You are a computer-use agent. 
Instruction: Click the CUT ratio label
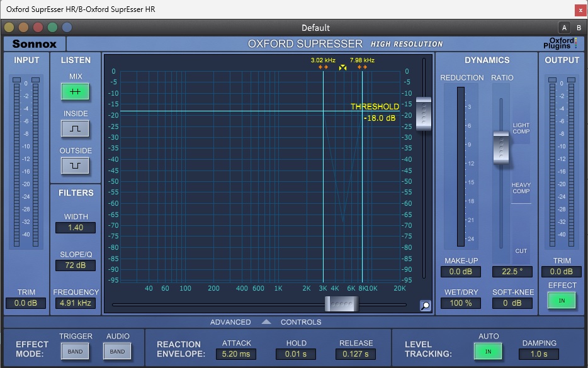(x=521, y=251)
